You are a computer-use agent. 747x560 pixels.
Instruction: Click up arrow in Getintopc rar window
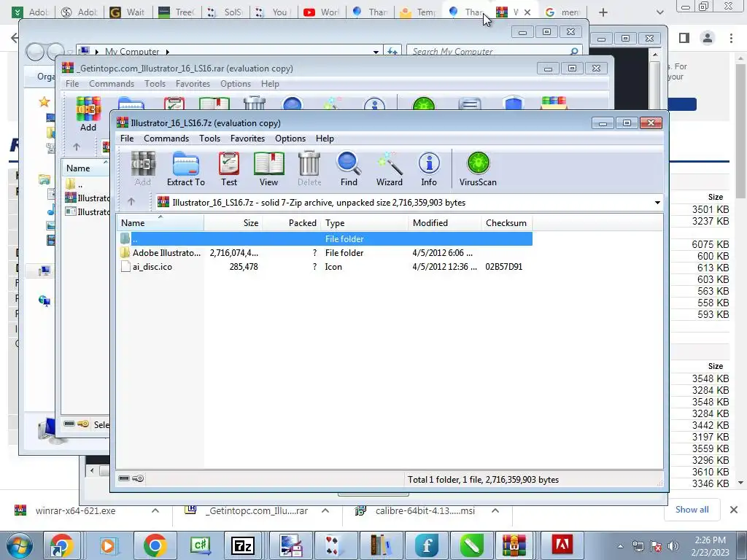[76, 147]
